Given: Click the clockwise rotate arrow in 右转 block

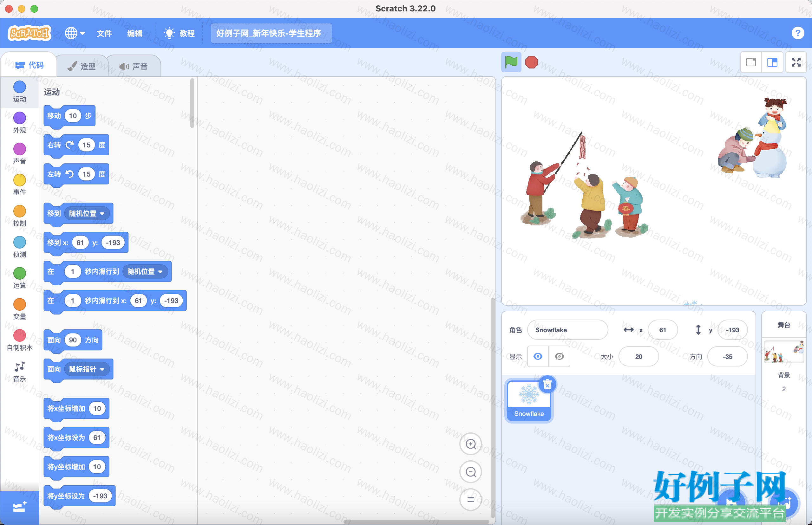Looking at the screenshot, I should coord(69,145).
